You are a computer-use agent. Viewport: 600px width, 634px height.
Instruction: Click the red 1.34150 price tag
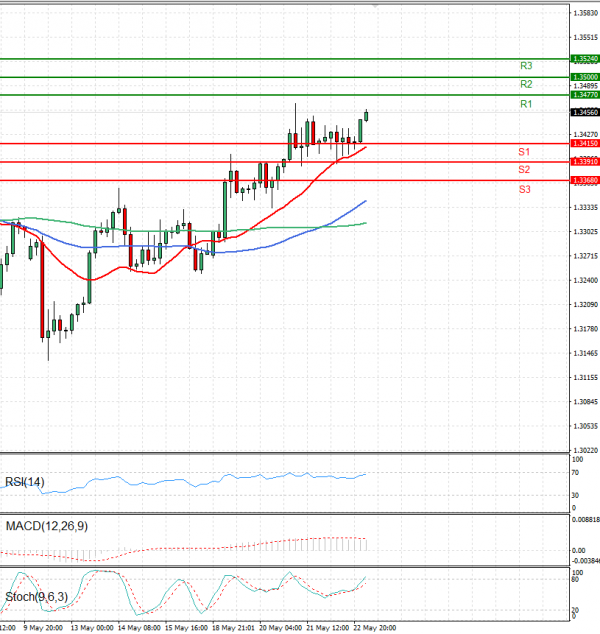coord(584,144)
